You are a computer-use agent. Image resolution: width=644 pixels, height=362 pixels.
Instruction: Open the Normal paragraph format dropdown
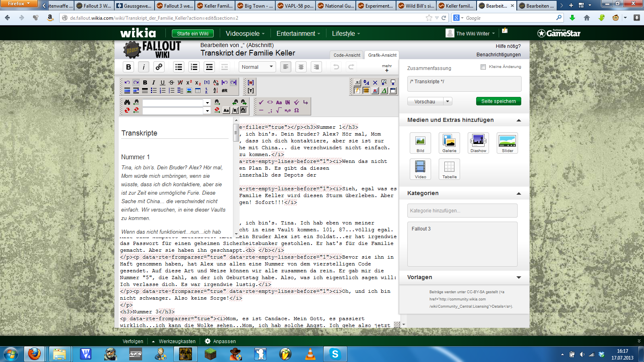click(257, 67)
